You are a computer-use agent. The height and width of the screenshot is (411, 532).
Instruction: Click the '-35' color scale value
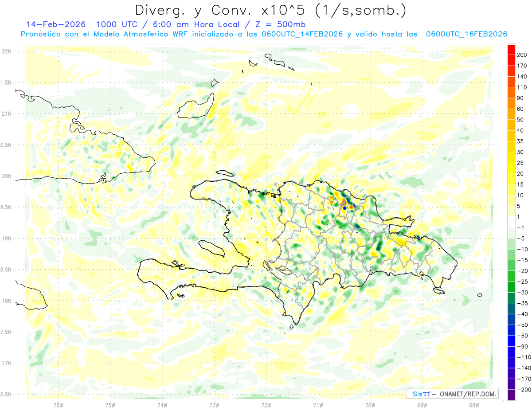click(523, 303)
